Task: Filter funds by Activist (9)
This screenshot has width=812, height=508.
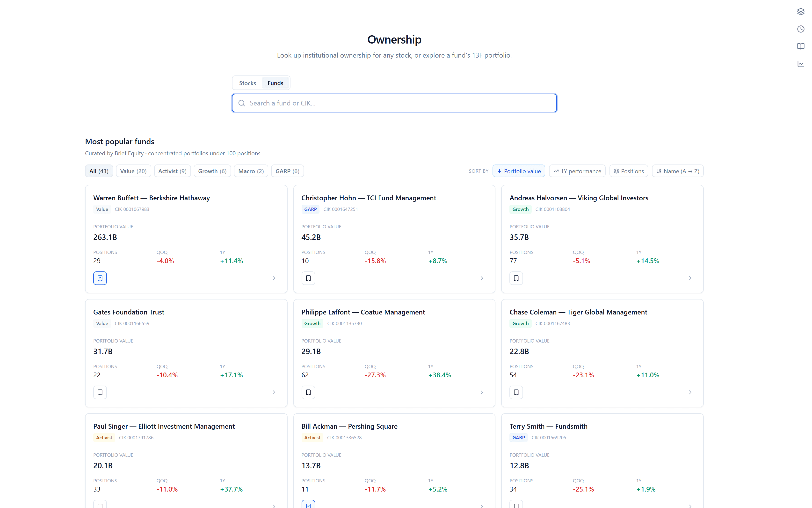Action: 172,171
